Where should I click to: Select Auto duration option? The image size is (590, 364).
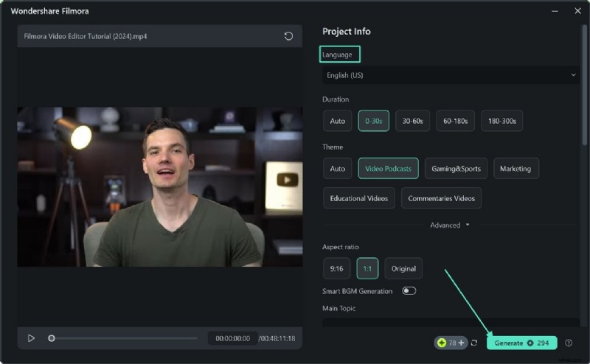click(337, 121)
